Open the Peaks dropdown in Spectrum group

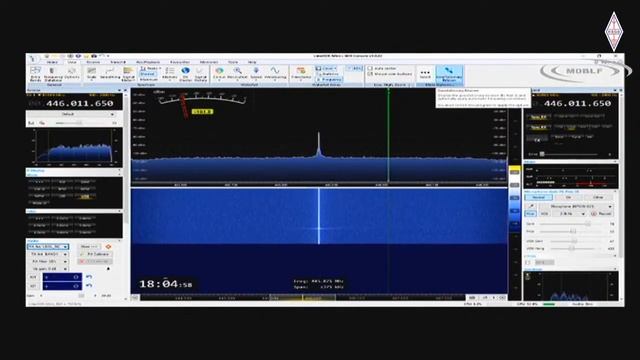click(151, 69)
